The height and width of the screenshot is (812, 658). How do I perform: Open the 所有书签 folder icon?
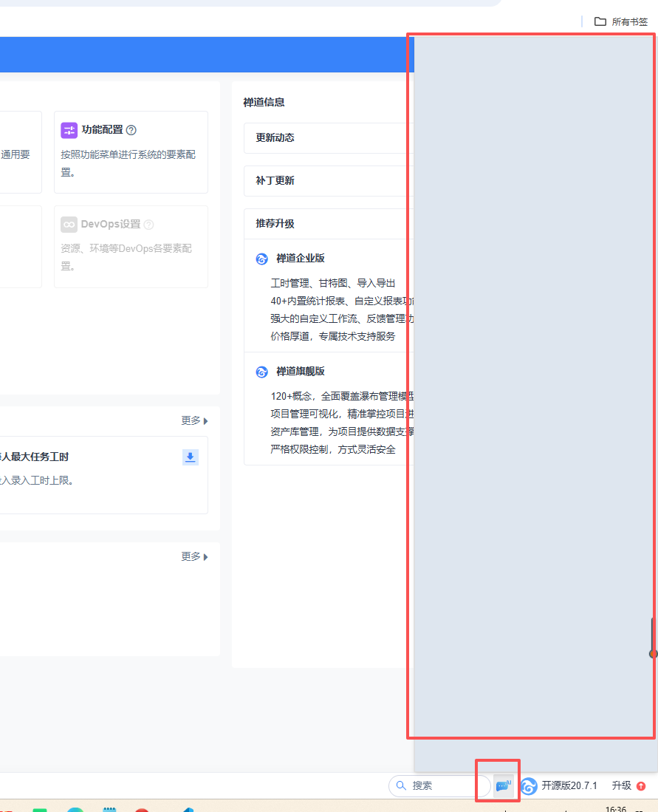[x=600, y=21]
